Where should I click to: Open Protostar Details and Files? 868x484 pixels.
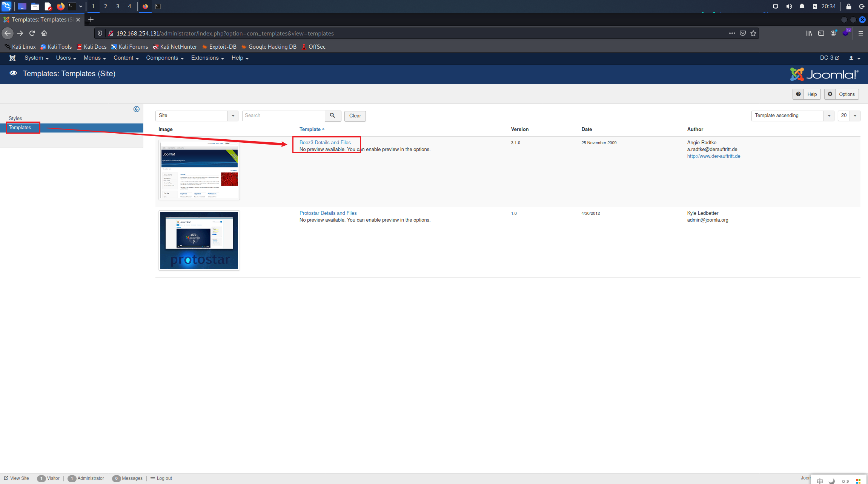[x=328, y=213]
